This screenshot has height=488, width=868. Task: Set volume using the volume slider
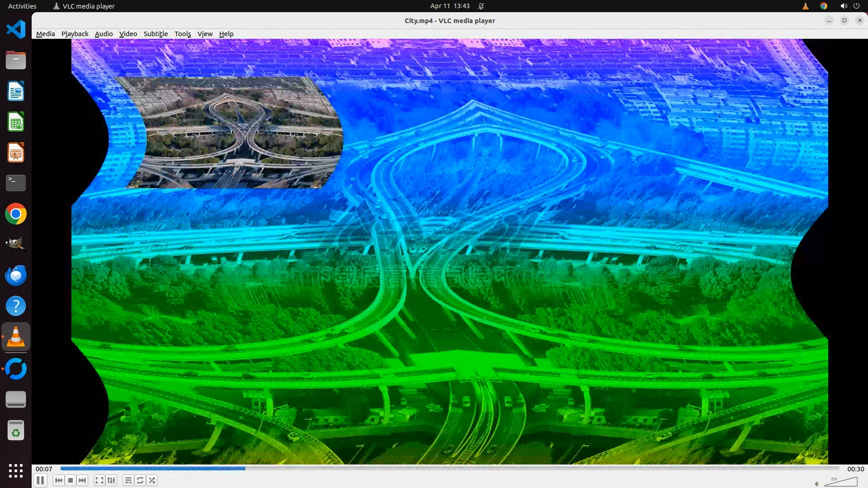(841, 482)
